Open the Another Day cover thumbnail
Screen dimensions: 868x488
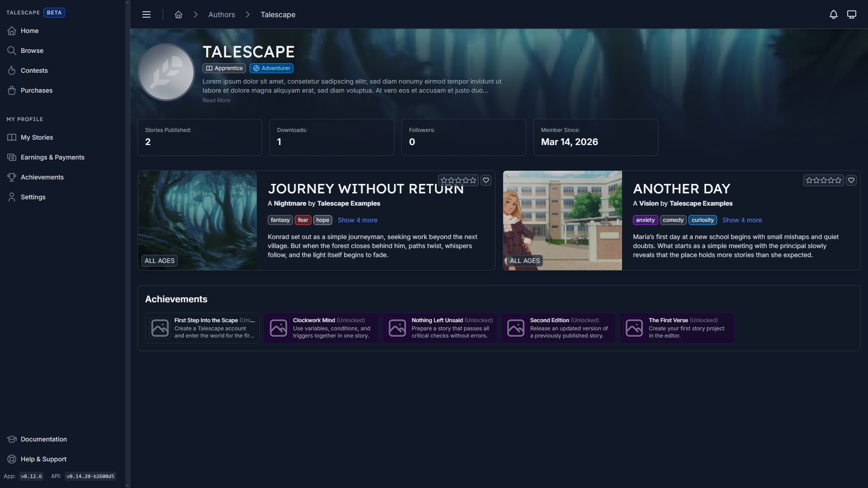[x=562, y=221]
